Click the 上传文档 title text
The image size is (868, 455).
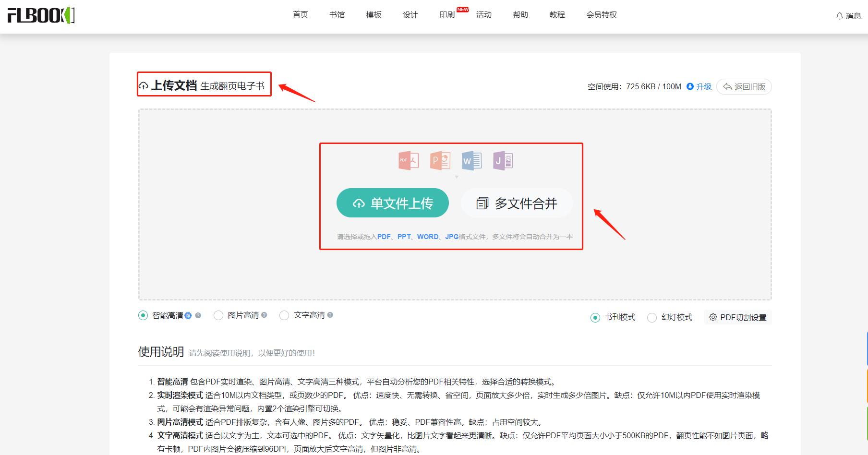click(174, 85)
